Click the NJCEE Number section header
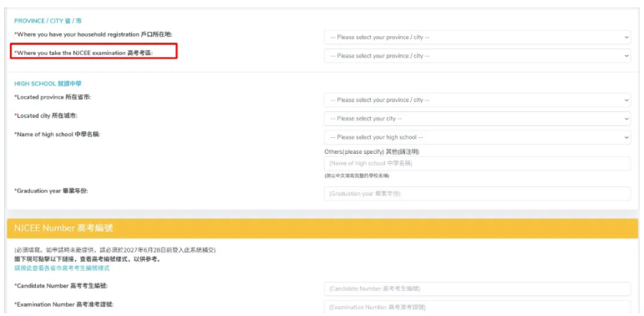The width and height of the screenshot is (644, 316). tap(322, 228)
